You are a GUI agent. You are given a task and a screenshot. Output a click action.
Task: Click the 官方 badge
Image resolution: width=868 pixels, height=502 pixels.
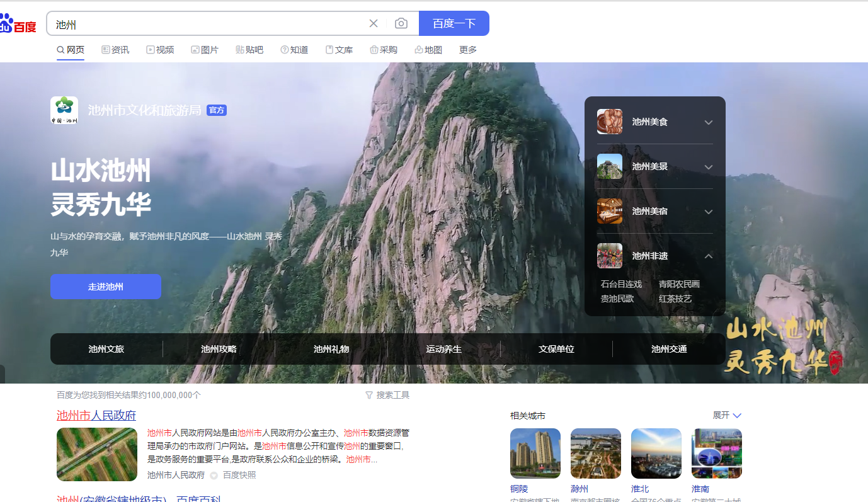point(217,110)
